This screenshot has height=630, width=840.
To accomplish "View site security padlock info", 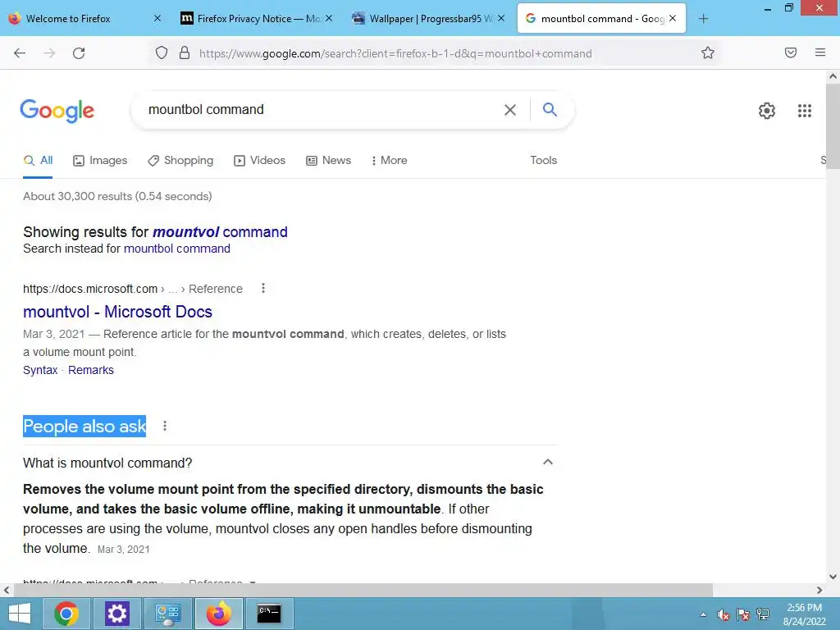I will [x=185, y=52].
